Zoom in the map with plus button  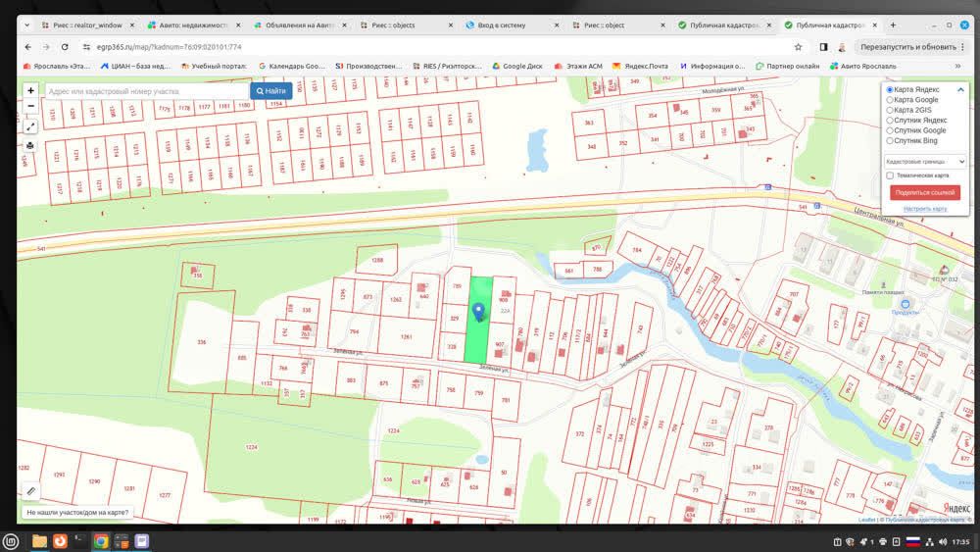(x=30, y=90)
